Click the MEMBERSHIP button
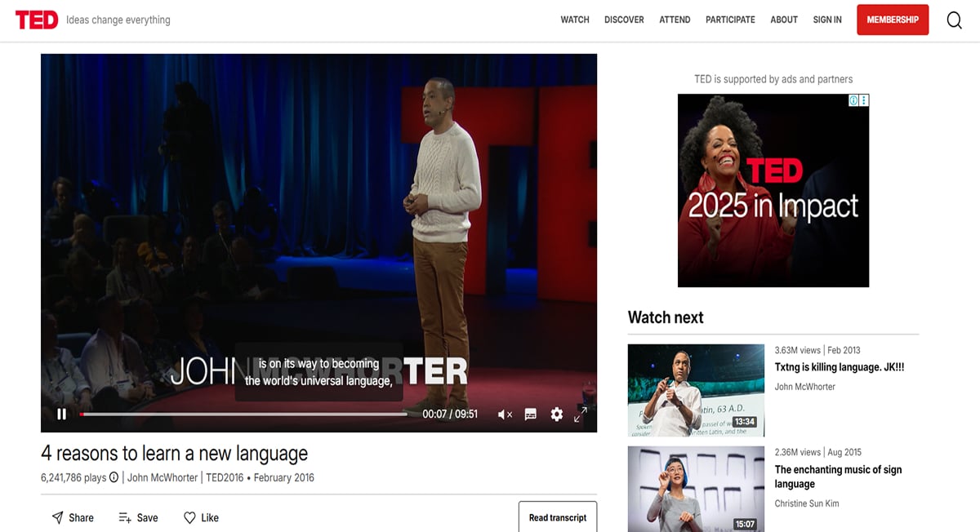 coord(893,20)
